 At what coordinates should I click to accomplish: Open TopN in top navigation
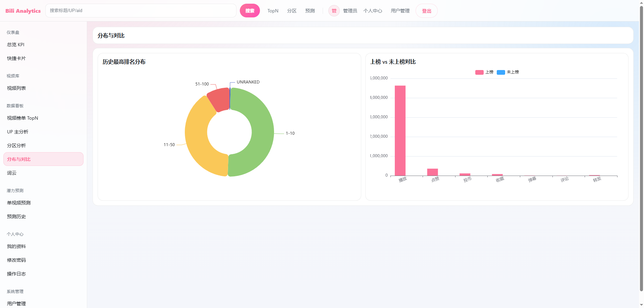(x=273, y=11)
